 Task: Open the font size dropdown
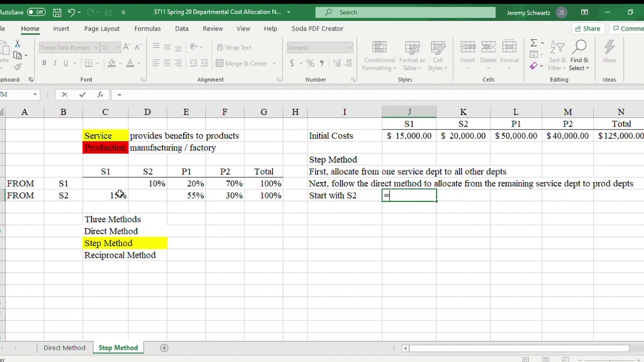point(118,48)
